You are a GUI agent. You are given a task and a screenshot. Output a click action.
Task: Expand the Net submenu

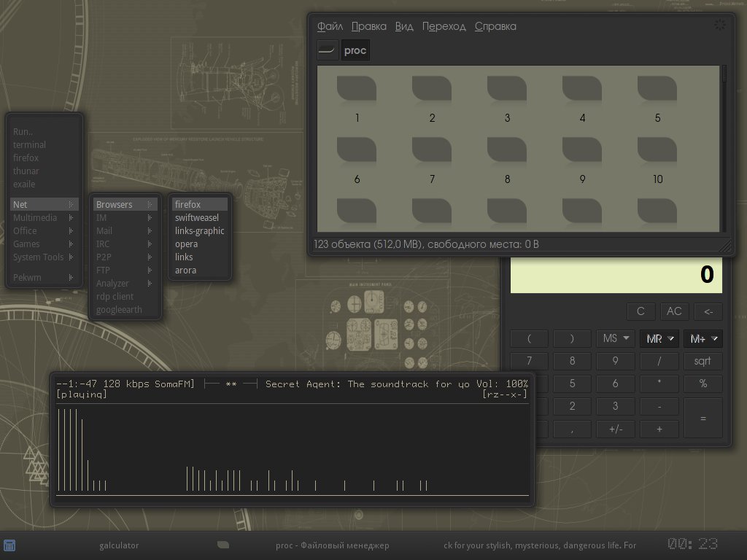44,204
